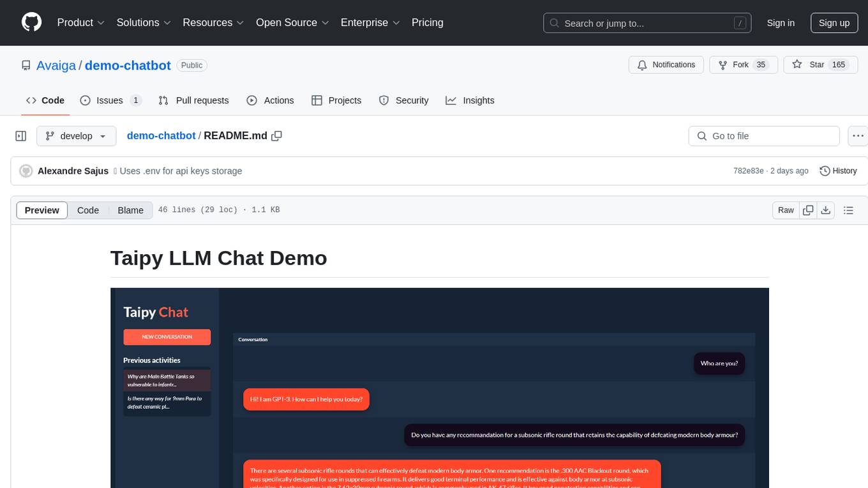Viewport: 868px width, 488px height.
Task: Click the Issues count badge 1
Action: tap(135, 100)
